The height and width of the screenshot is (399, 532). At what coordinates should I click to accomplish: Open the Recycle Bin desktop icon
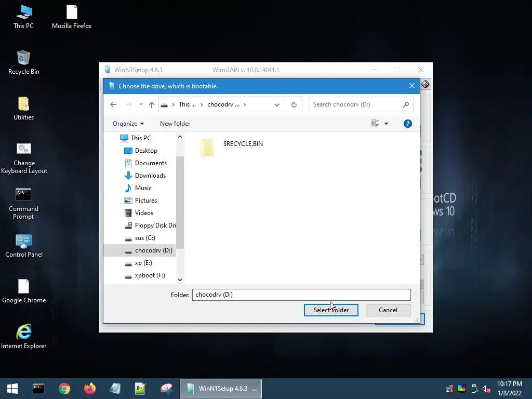coord(23,63)
